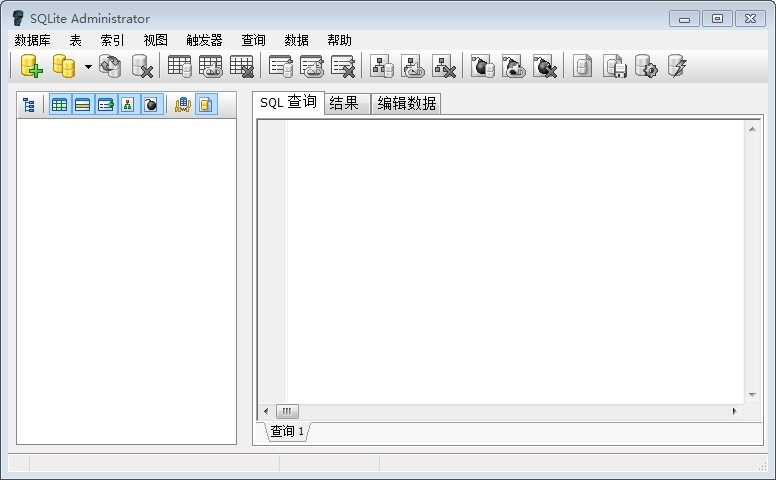Switch to the SQL 查询 tab
Screen dimensions: 776x480
pyautogui.click(x=289, y=102)
